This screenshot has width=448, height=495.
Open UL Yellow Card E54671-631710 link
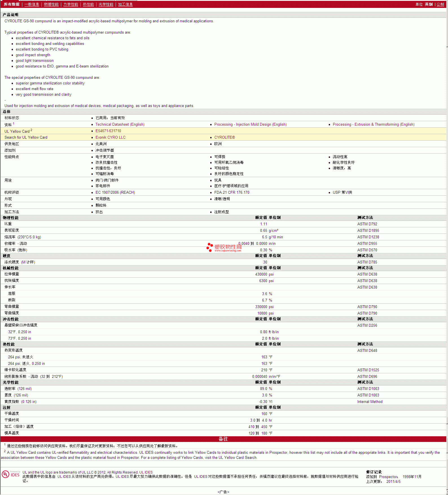[x=108, y=131]
